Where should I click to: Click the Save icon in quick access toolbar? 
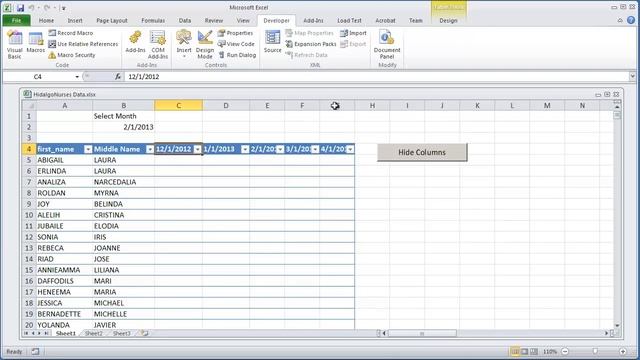pyautogui.click(x=20, y=7)
